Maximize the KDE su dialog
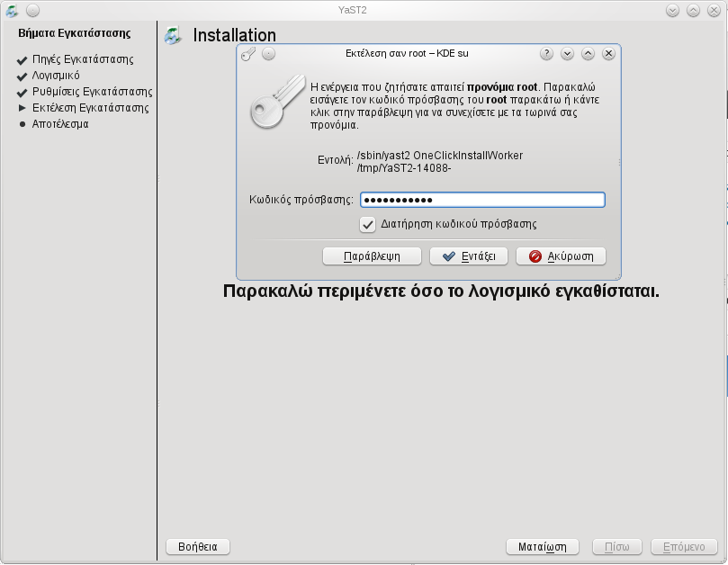This screenshot has width=728, height=565. 588,54
